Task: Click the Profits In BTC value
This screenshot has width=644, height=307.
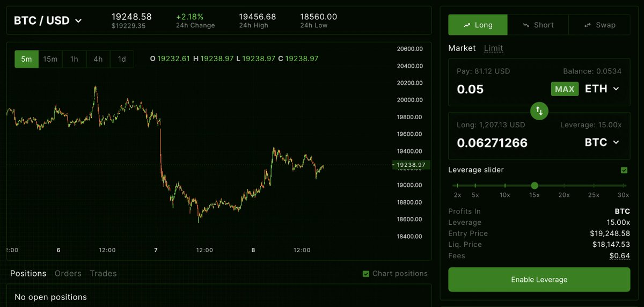Action: pos(623,211)
